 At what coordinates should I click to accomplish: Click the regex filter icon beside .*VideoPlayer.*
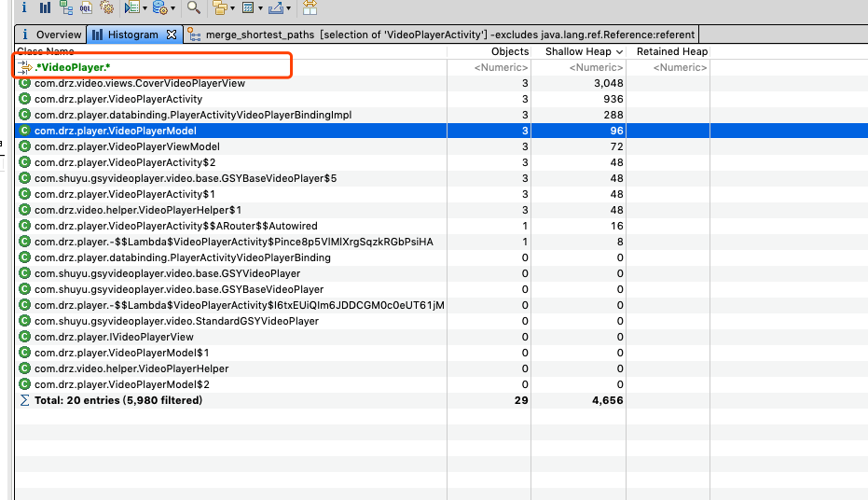point(24,67)
